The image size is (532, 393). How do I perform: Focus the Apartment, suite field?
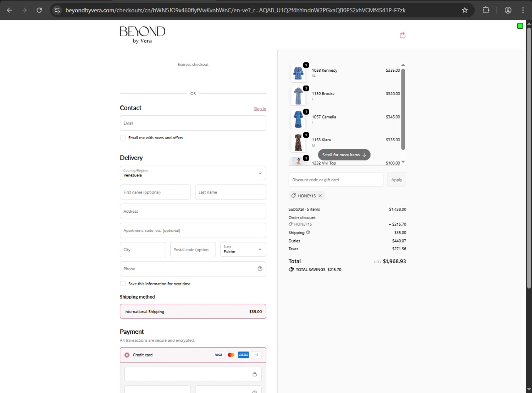(x=193, y=230)
